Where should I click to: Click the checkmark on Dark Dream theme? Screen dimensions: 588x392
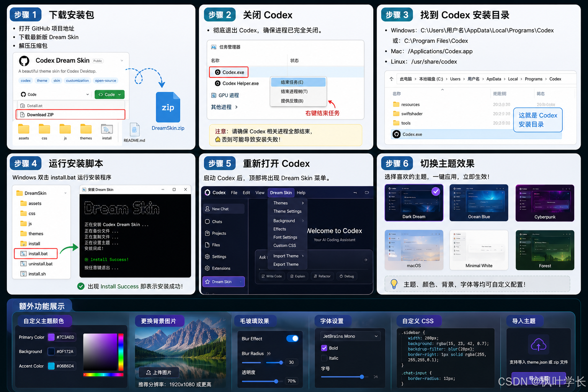pos(436,191)
